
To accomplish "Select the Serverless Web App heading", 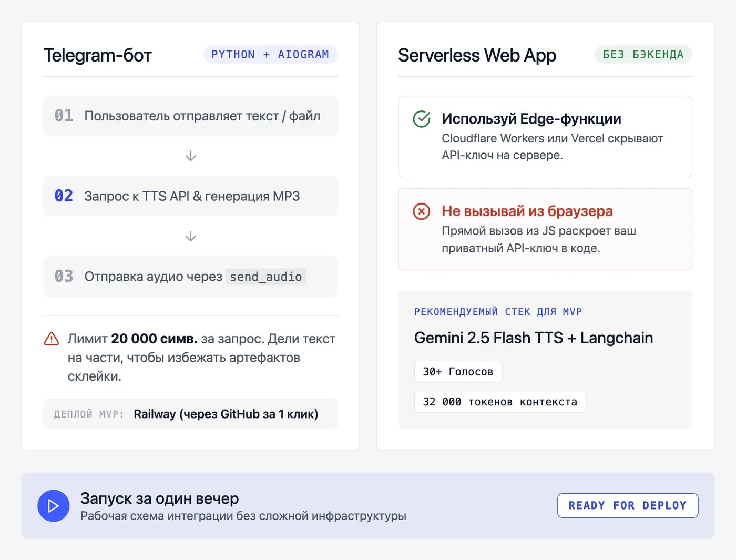I will [477, 55].
